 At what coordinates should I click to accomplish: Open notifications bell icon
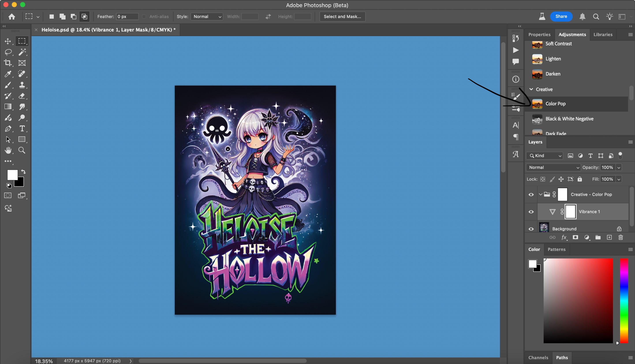pos(582,17)
